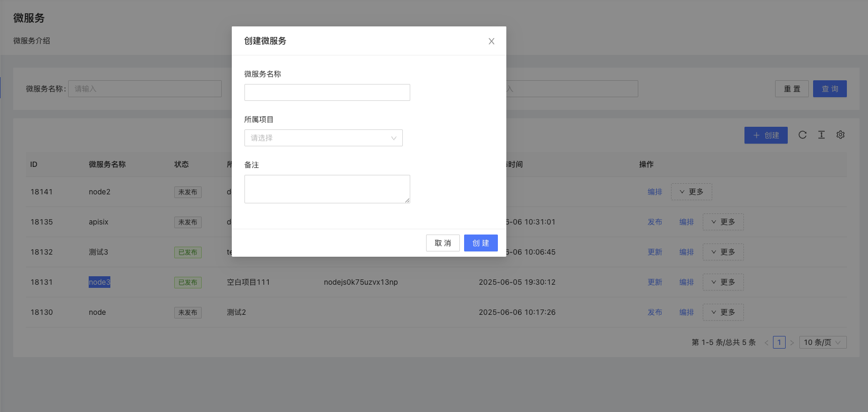Expand the 所属项目 dropdown

click(323, 138)
